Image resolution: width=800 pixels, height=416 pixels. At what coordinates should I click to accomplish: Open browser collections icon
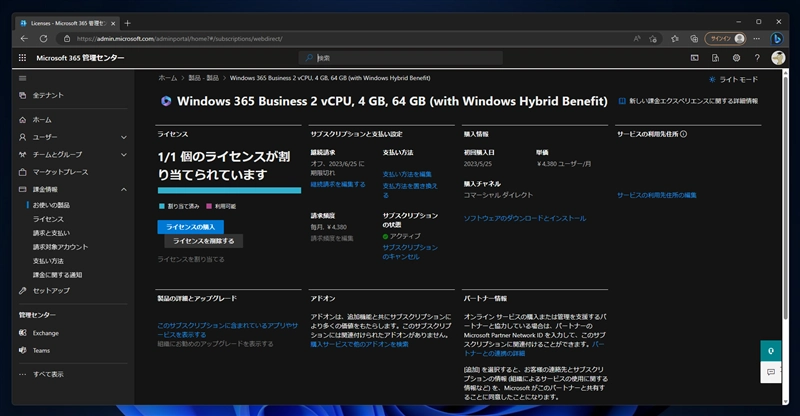694,39
